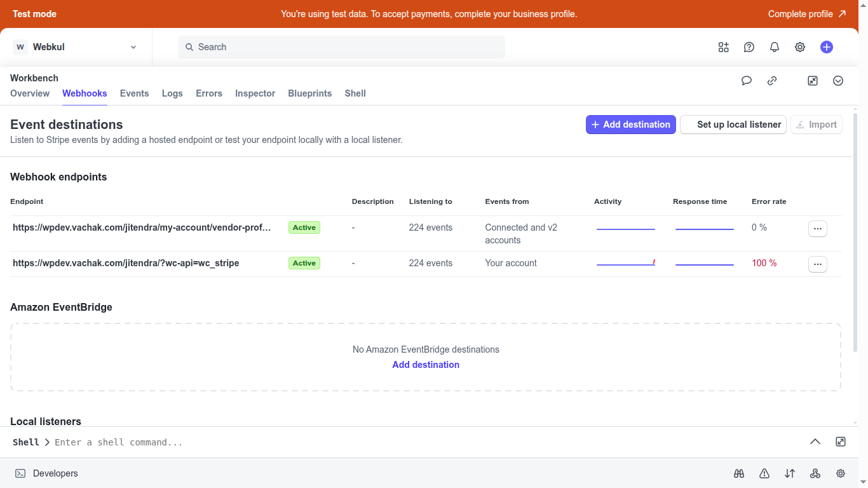Click the activity sparkline with the red marker
This screenshot has width=868, height=488.
click(x=626, y=262)
